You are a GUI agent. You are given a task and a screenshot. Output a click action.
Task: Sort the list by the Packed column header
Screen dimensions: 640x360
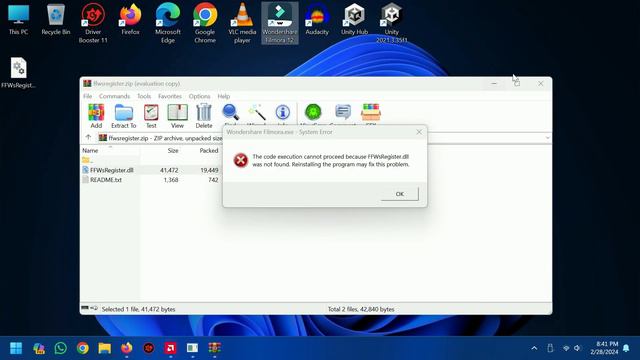(209, 151)
